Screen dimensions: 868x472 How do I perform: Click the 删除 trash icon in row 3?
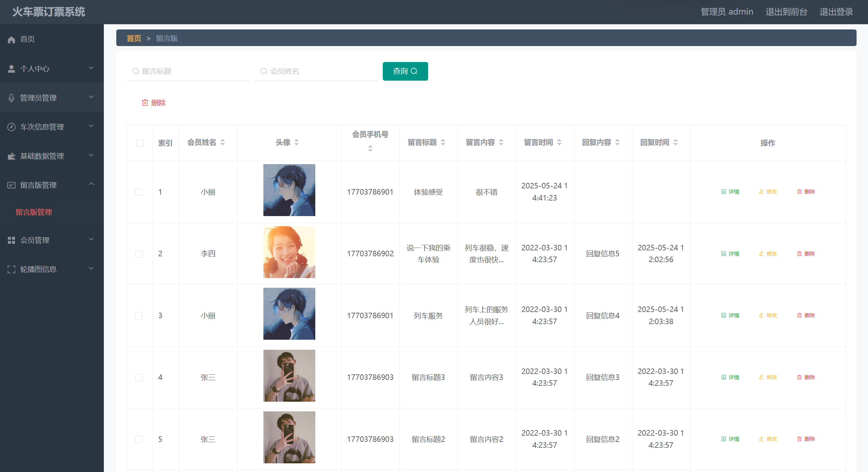799,315
